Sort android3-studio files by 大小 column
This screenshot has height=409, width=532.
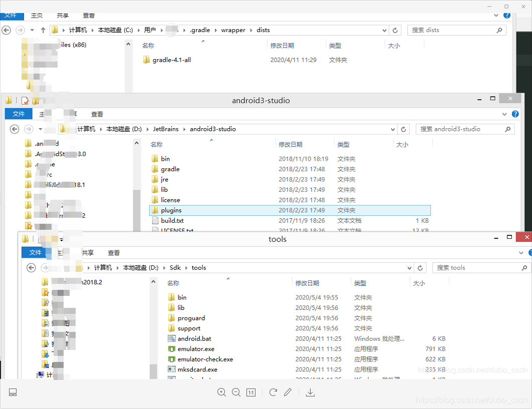[402, 145]
